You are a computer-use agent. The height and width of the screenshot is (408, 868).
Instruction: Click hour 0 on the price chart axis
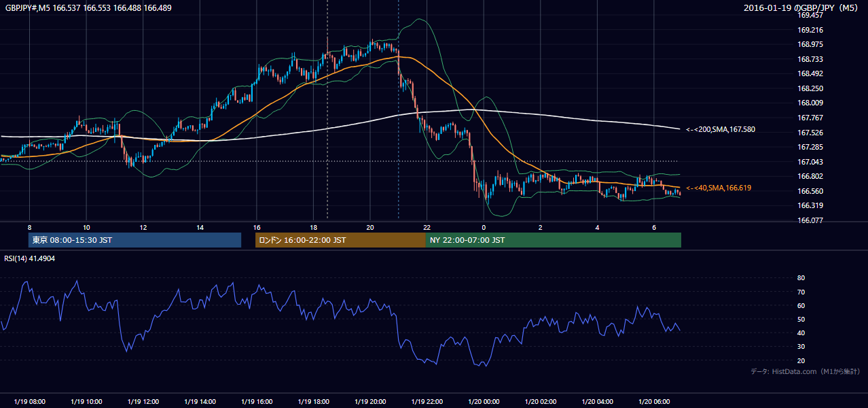click(484, 227)
